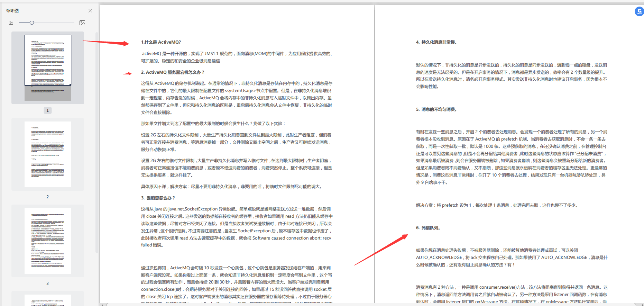644x306 pixels.
Task: Click the small thumbnail size icon
Action: [11, 23]
